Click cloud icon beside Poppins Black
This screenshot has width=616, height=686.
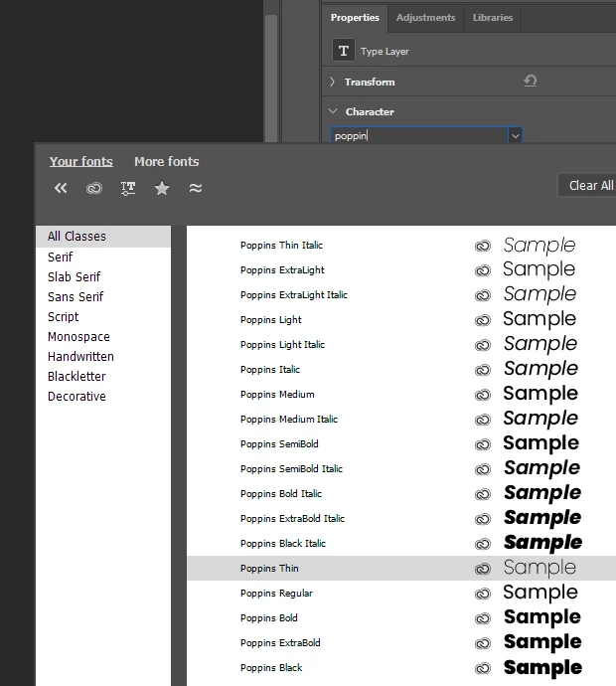483,668
